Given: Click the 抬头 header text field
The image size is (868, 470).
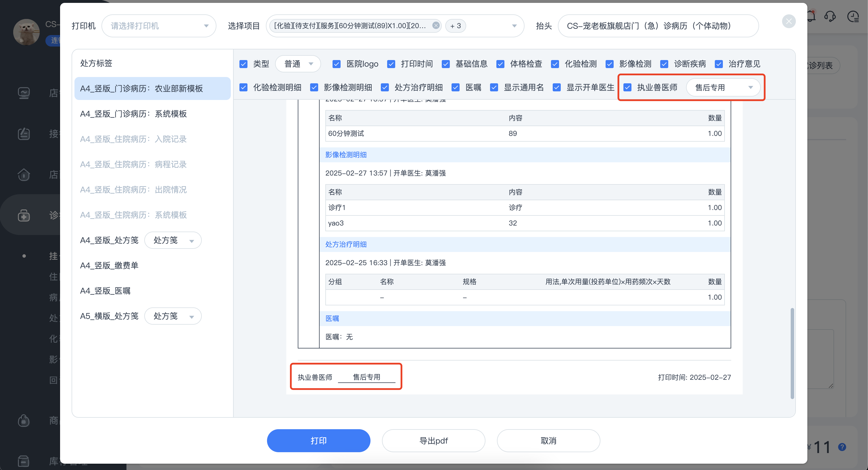Looking at the screenshot, I should pyautogui.click(x=658, y=26).
